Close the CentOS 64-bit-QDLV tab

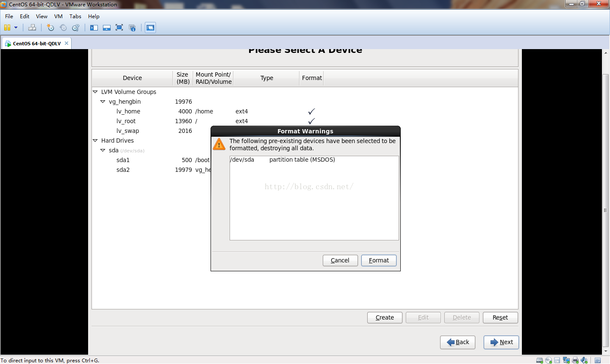(67, 43)
